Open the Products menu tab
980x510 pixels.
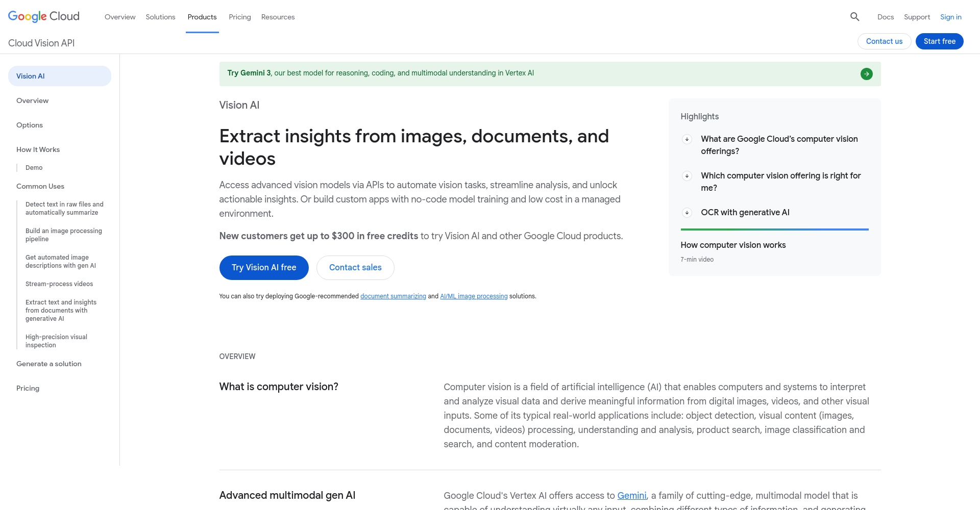point(202,17)
